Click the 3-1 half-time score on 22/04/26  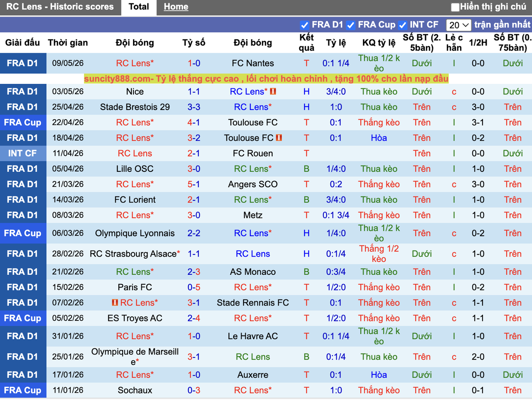point(478,122)
